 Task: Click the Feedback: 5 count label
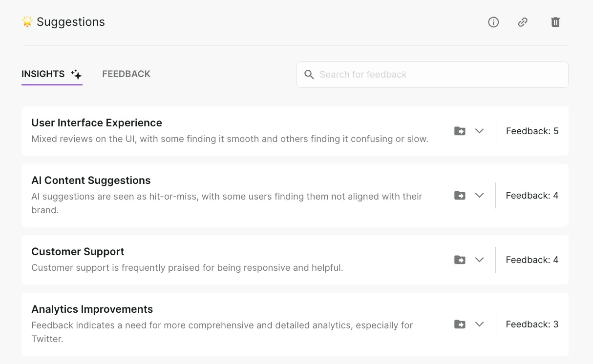tap(532, 131)
